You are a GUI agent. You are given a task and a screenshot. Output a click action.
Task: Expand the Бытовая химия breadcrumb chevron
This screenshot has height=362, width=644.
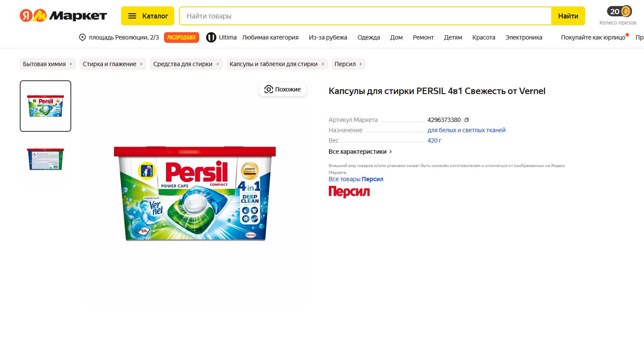[x=71, y=64]
